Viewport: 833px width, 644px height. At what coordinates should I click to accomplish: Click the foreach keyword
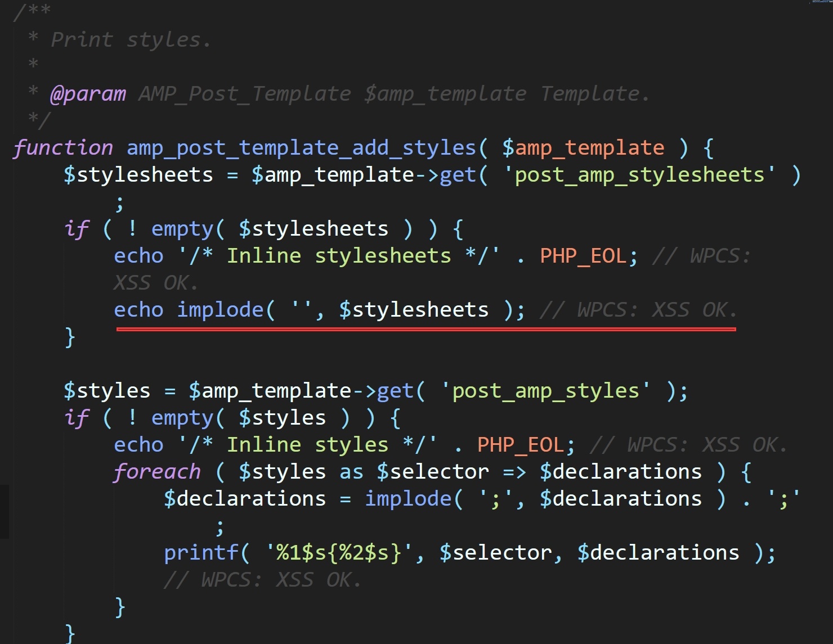(x=157, y=472)
